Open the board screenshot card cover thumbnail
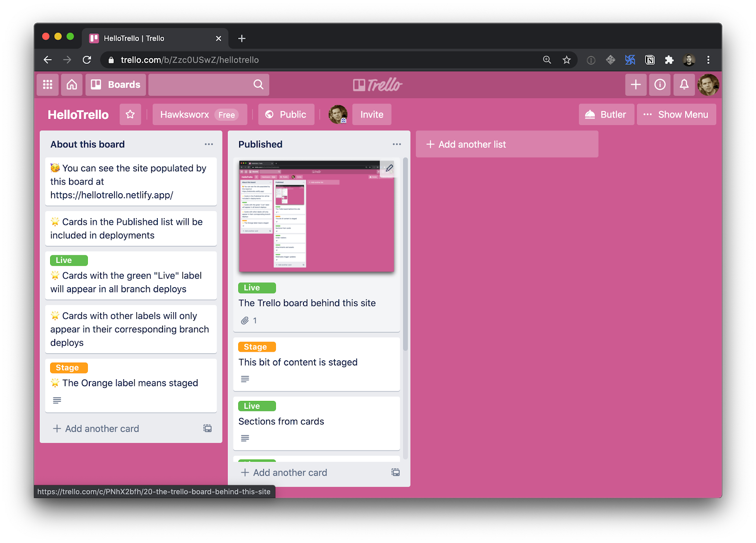This screenshot has height=543, width=756. (x=317, y=216)
